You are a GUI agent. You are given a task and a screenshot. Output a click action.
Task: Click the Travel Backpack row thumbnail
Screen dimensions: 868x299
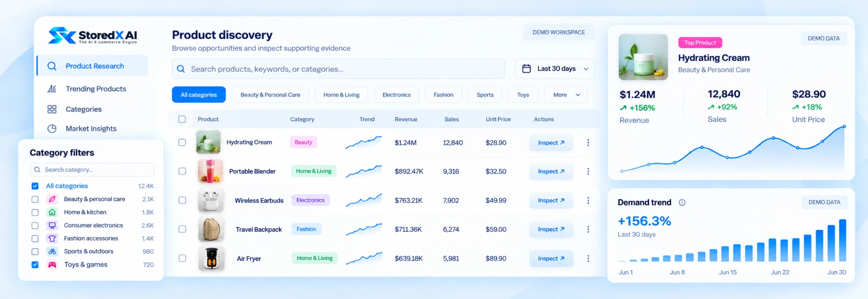[x=211, y=229]
